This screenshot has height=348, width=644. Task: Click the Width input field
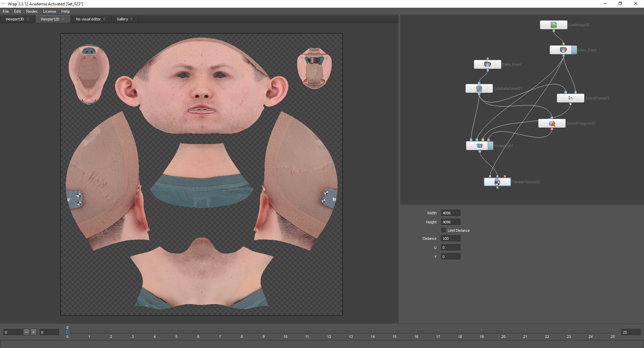click(450, 213)
